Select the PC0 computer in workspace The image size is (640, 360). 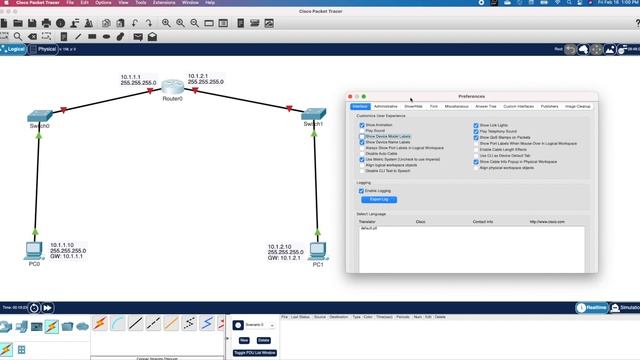coord(33,251)
